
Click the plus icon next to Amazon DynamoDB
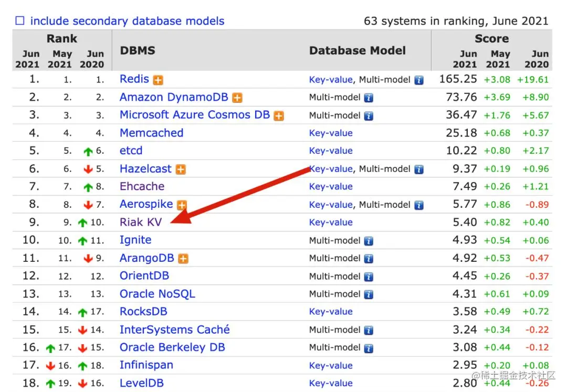[237, 98]
